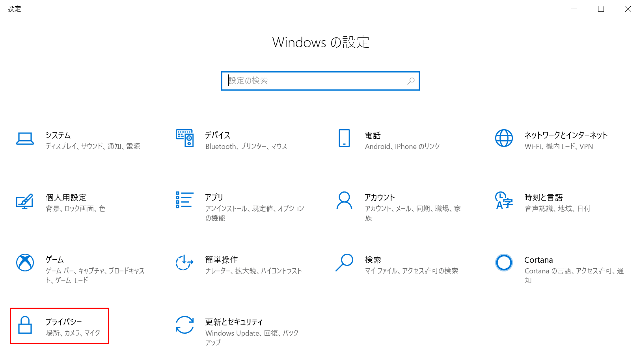Image resolution: width=641 pixels, height=364 pixels.
Task: Click the text 場所、カメラ、マイク
Action: [x=73, y=333]
